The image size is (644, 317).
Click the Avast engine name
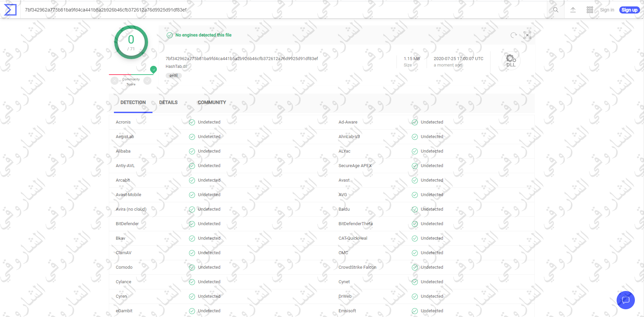[x=344, y=180]
